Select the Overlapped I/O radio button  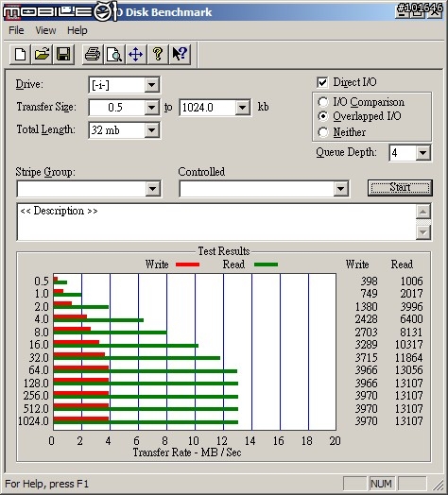coord(323,116)
